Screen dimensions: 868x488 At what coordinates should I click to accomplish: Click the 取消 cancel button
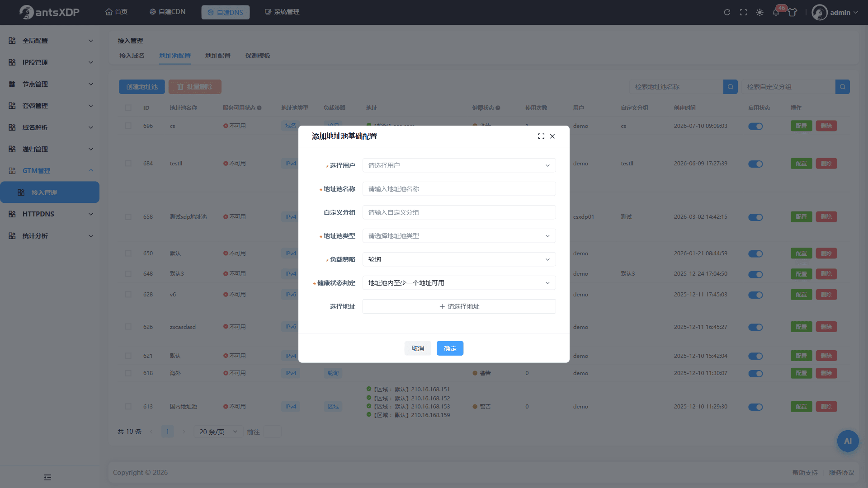click(418, 348)
